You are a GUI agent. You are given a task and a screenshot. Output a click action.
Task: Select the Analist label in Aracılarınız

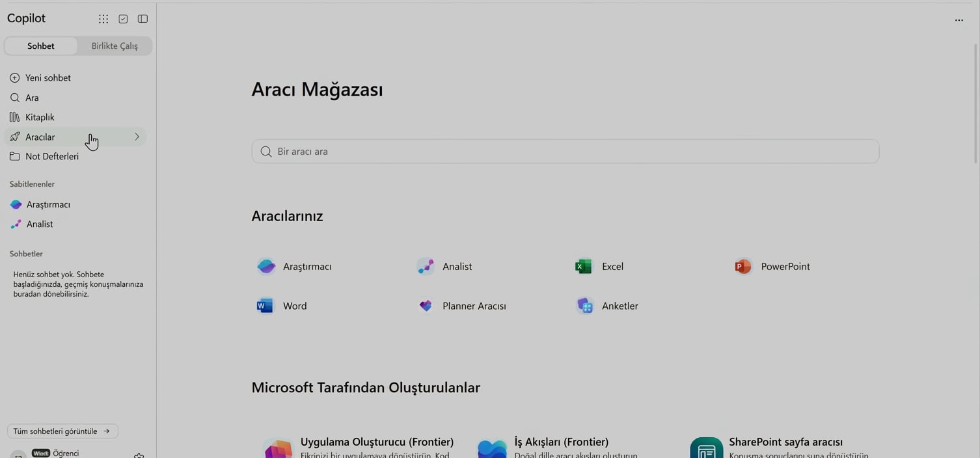click(x=457, y=267)
